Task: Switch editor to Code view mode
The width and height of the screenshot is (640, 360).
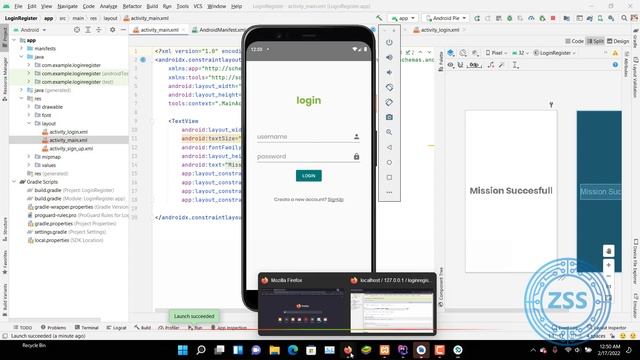Action: (574, 41)
